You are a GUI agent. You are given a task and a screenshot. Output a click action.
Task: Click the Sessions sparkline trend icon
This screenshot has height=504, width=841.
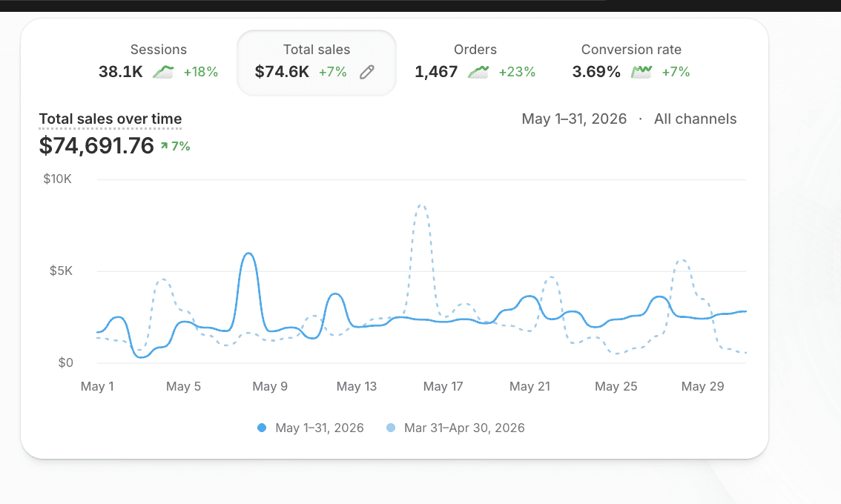163,72
